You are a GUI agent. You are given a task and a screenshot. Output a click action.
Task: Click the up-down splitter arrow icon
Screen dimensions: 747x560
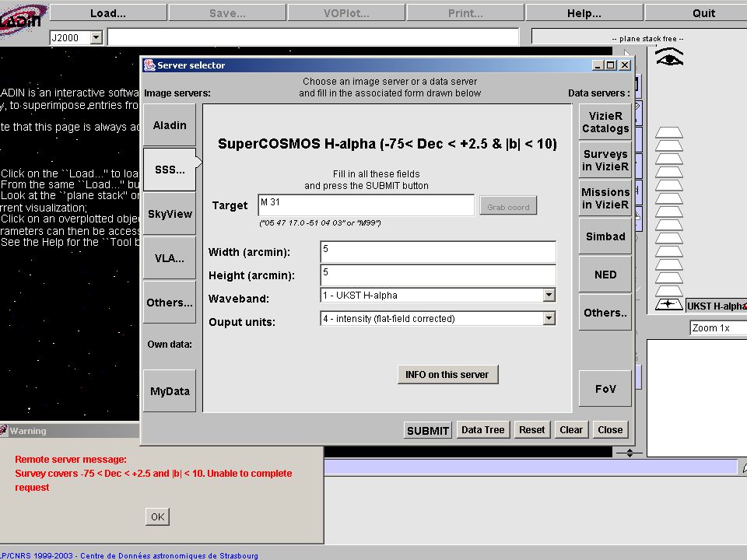tap(630, 453)
